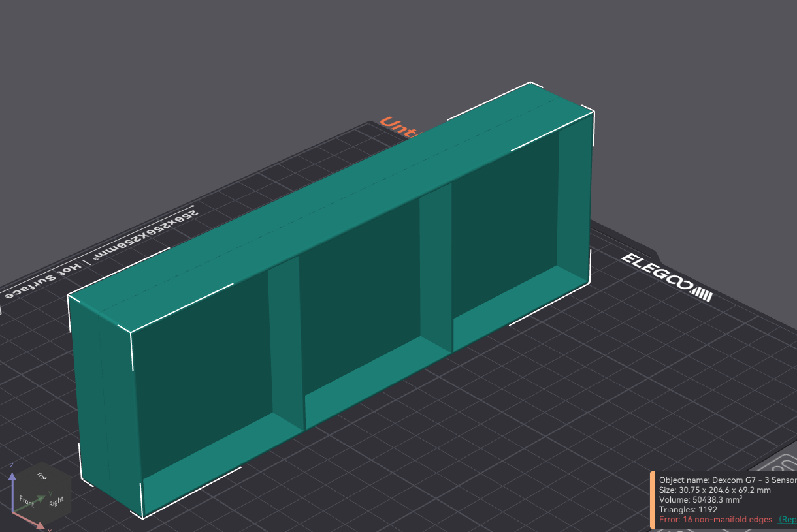This screenshot has height=532, width=797.
Task: Switch to Front view on the view cube
Action: pyautogui.click(x=27, y=501)
